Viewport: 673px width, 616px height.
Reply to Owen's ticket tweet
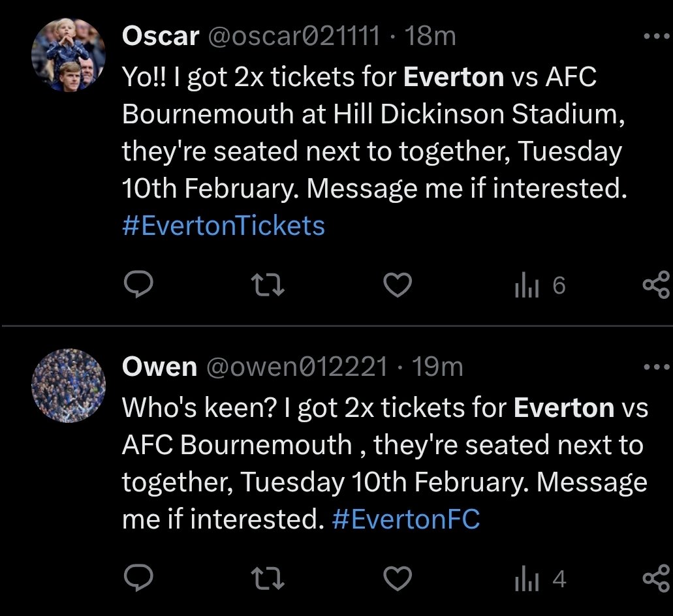point(138,578)
